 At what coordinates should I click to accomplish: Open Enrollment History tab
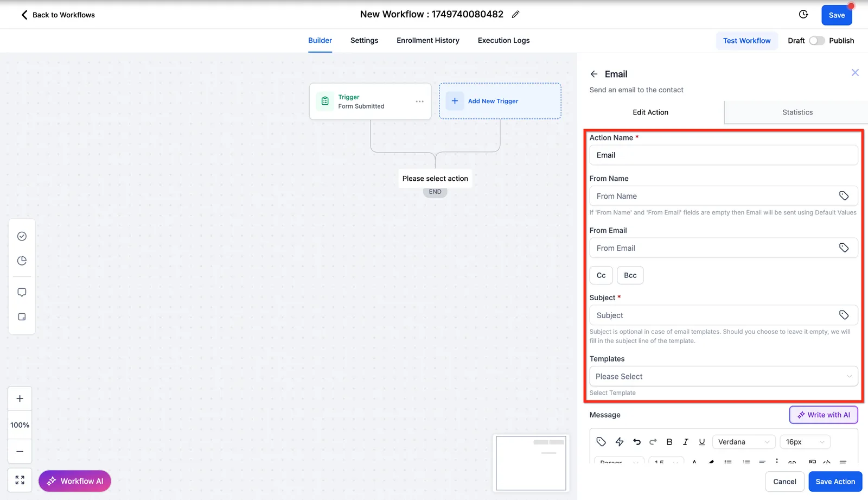click(x=428, y=41)
